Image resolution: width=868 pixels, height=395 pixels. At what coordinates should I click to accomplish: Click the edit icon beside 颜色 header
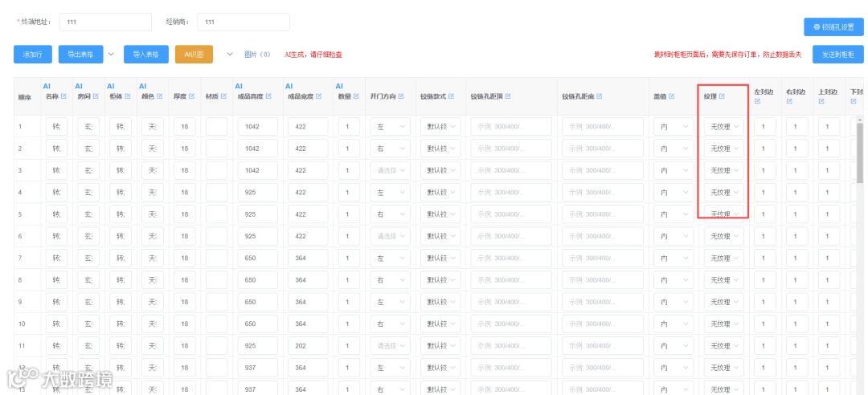pos(159,96)
